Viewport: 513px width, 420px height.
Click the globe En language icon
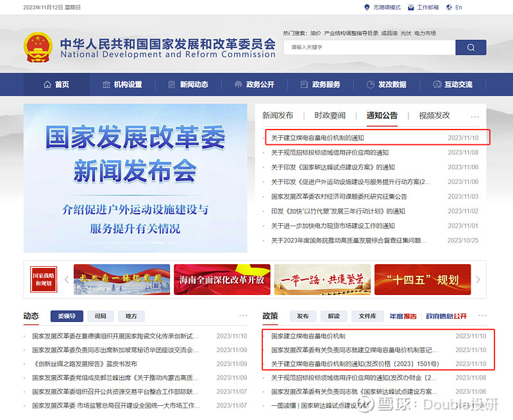(x=449, y=7)
